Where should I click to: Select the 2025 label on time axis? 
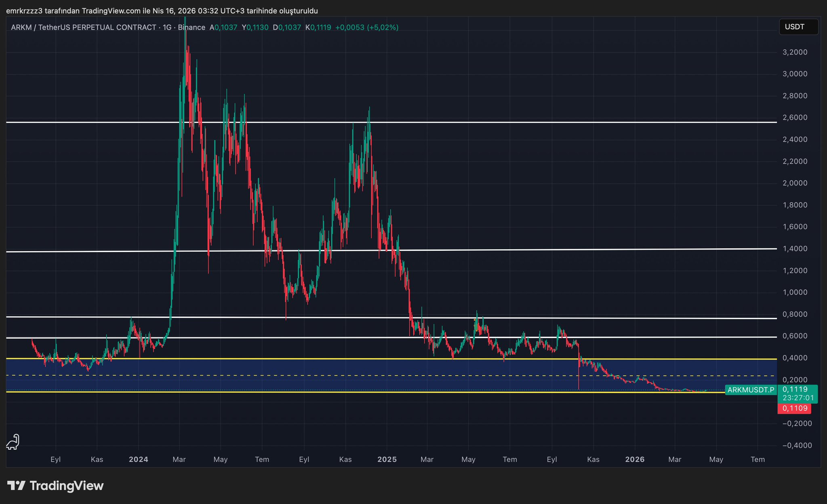(387, 459)
